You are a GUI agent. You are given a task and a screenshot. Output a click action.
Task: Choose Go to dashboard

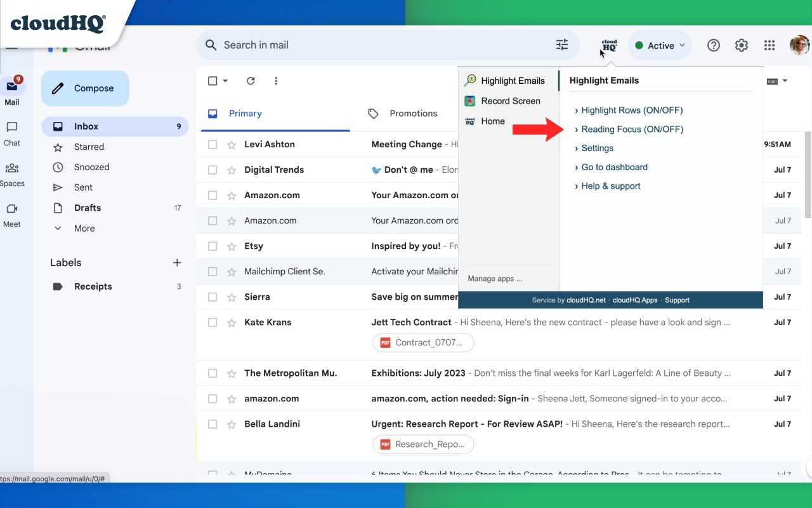[614, 167]
